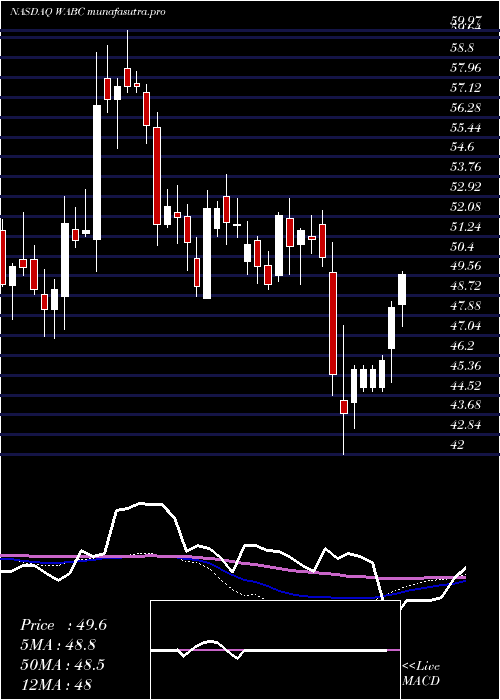
Task: Click the 57.96 price axis label
Action: click(x=466, y=68)
